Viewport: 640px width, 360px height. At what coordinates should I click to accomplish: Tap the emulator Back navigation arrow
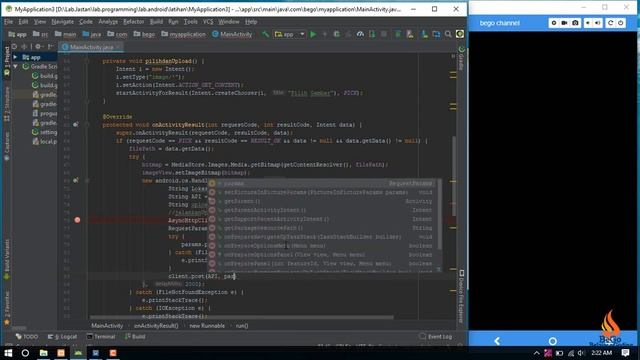point(497,341)
